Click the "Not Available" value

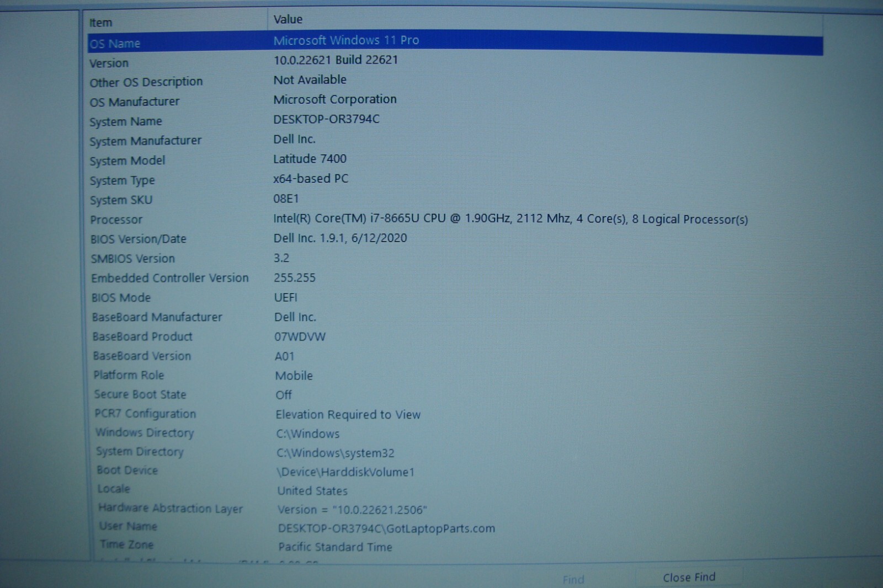310,80
